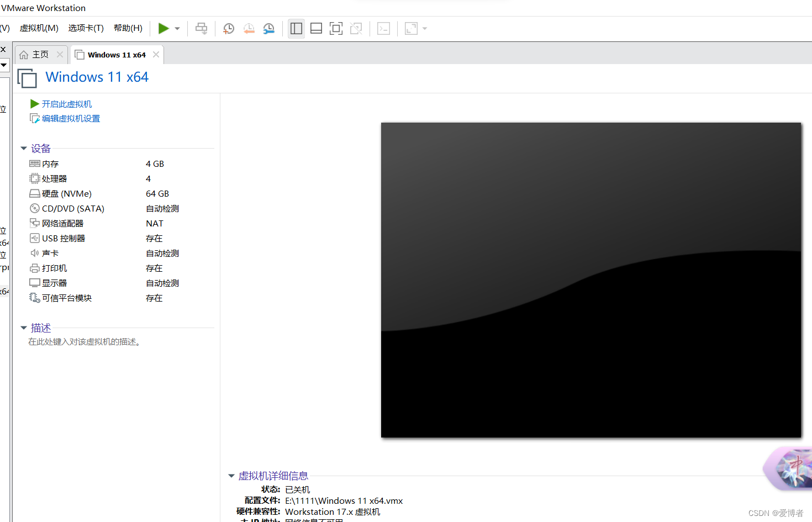This screenshot has height=522, width=812.
Task: Click the CD/DVD (SATA) disc icon
Action: 35,208
